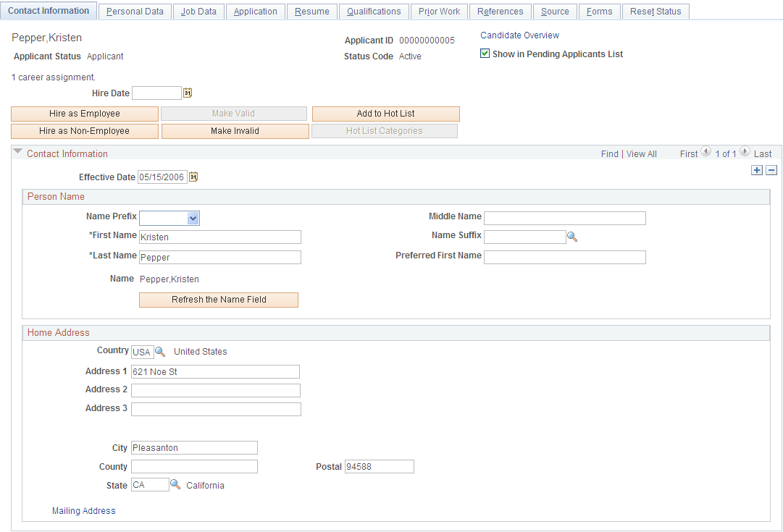Select the Source tab
Viewport: 783px width, 532px height.
coord(555,12)
